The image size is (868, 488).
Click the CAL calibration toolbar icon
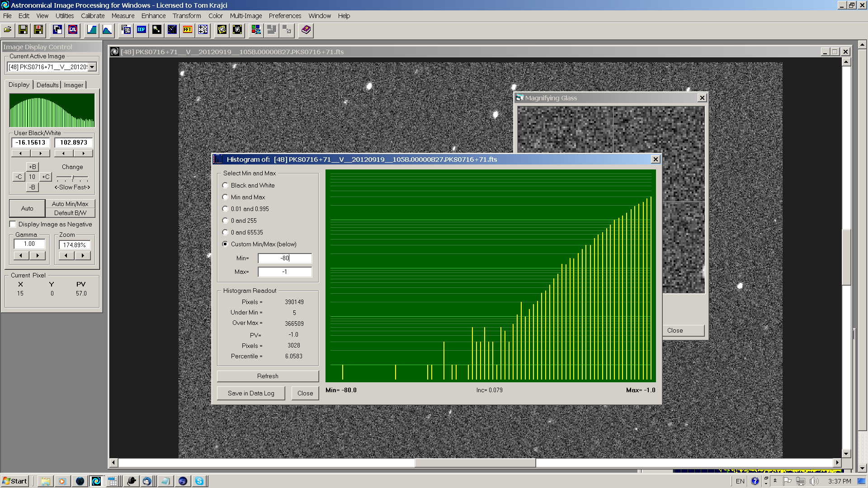point(73,30)
